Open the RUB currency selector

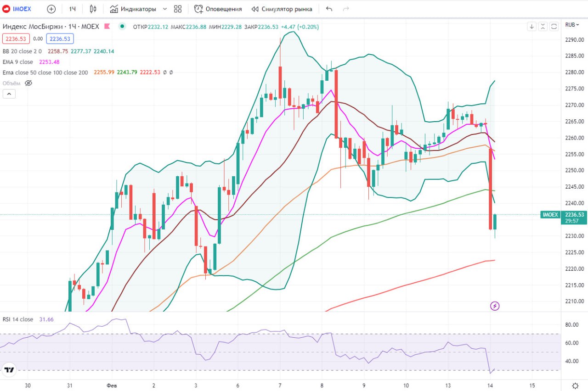point(572,25)
